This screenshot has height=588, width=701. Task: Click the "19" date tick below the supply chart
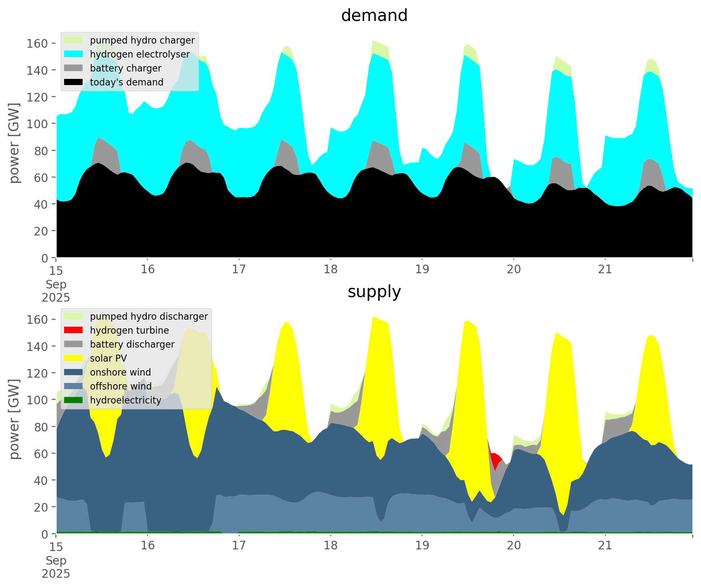422,546
